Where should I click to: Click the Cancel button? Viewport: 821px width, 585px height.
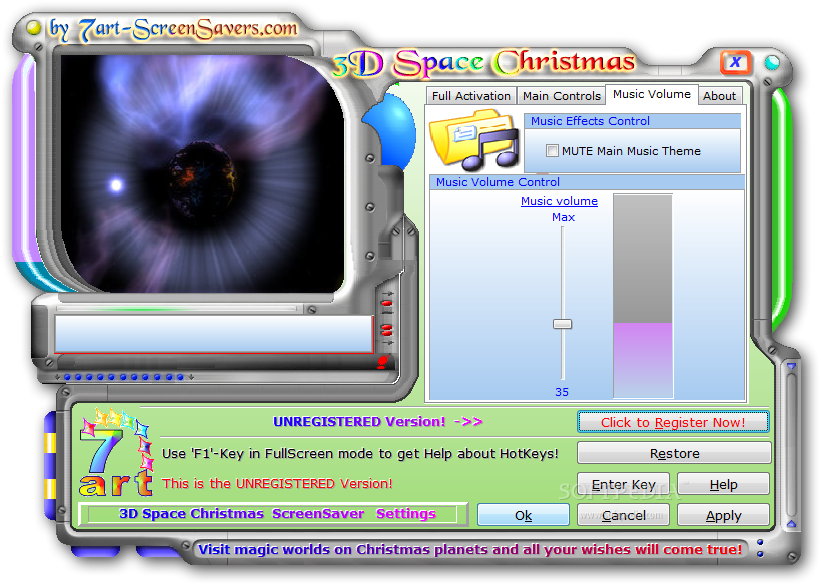tap(623, 515)
